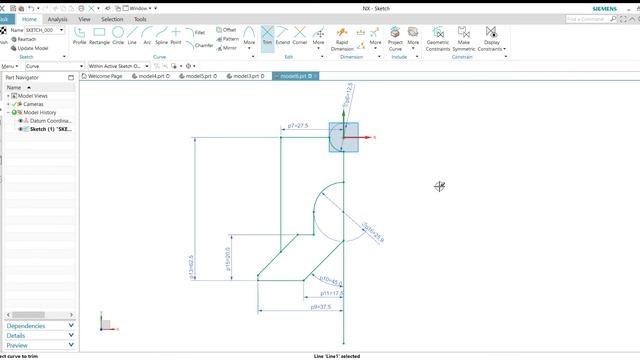This screenshot has height=360, width=640.
Task: Open the Curve group More dropdown
Action: 249,38
